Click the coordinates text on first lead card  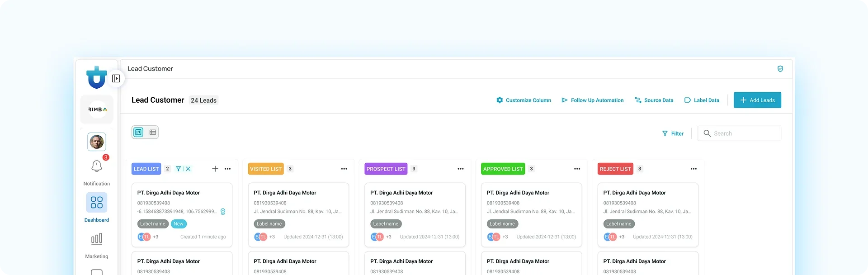(177, 212)
